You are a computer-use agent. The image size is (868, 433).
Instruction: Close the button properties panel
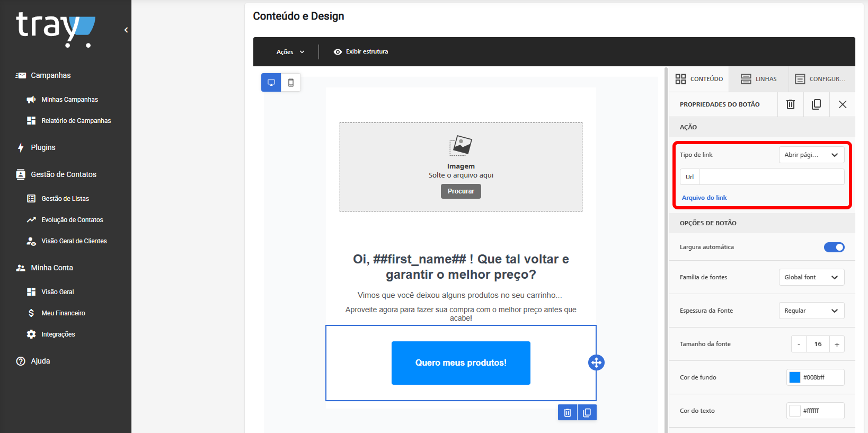843,104
